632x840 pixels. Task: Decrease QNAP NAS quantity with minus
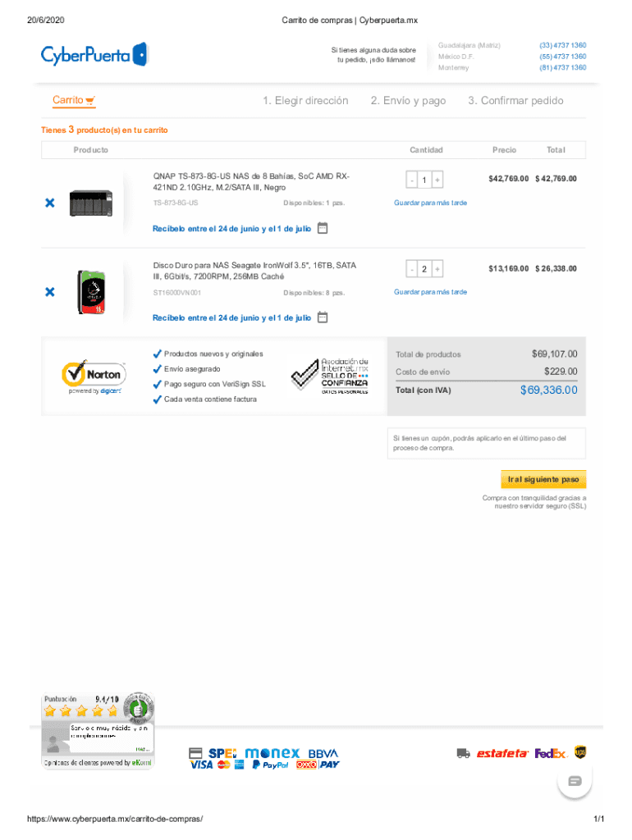412,180
